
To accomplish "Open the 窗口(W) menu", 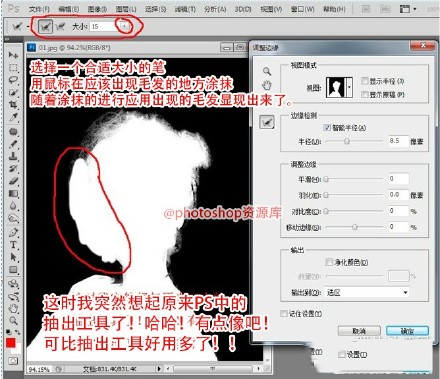I will point(302,9).
